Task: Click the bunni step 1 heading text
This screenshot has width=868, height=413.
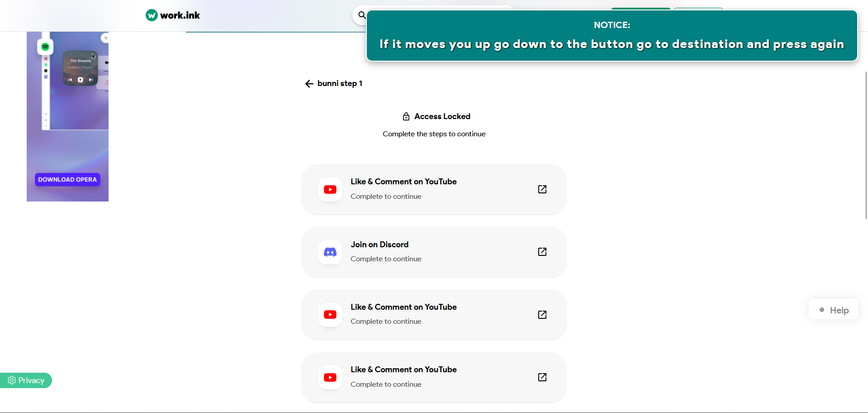Action: point(340,83)
